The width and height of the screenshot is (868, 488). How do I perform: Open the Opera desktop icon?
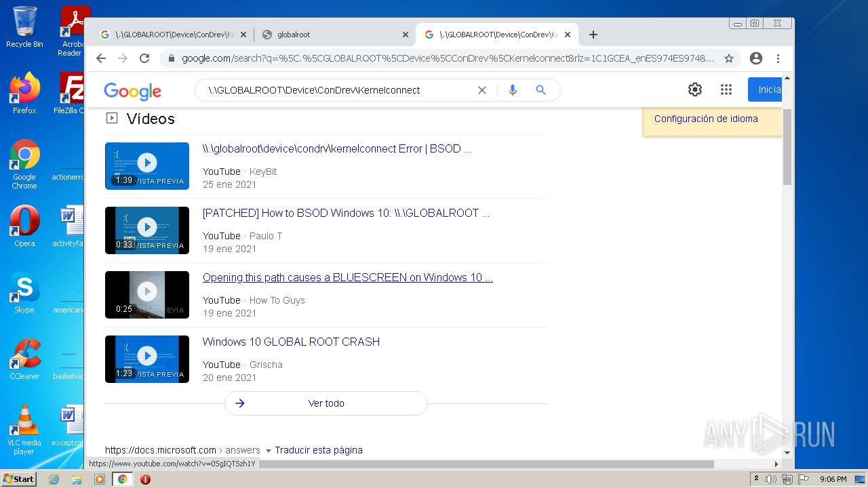[24, 226]
